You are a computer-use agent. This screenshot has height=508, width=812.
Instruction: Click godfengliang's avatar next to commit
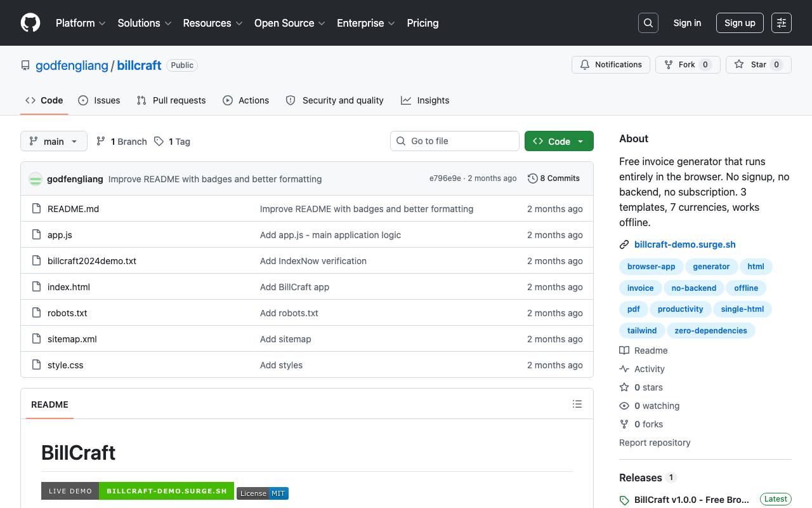click(36, 179)
